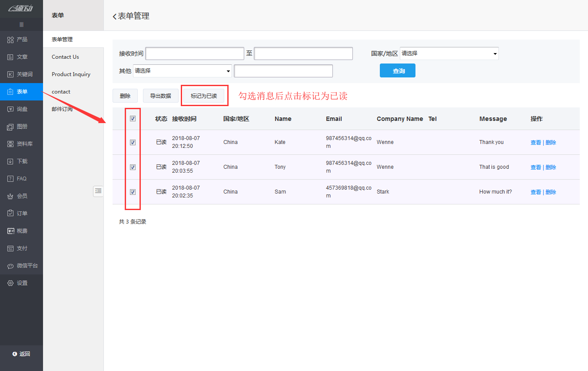Select the FAQ sidebar icon
The image size is (588, 371).
[x=21, y=178]
